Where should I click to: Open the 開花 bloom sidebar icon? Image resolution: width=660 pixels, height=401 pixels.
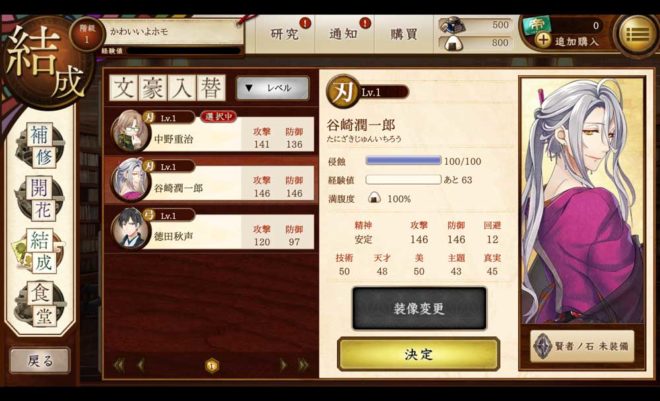click(x=40, y=198)
